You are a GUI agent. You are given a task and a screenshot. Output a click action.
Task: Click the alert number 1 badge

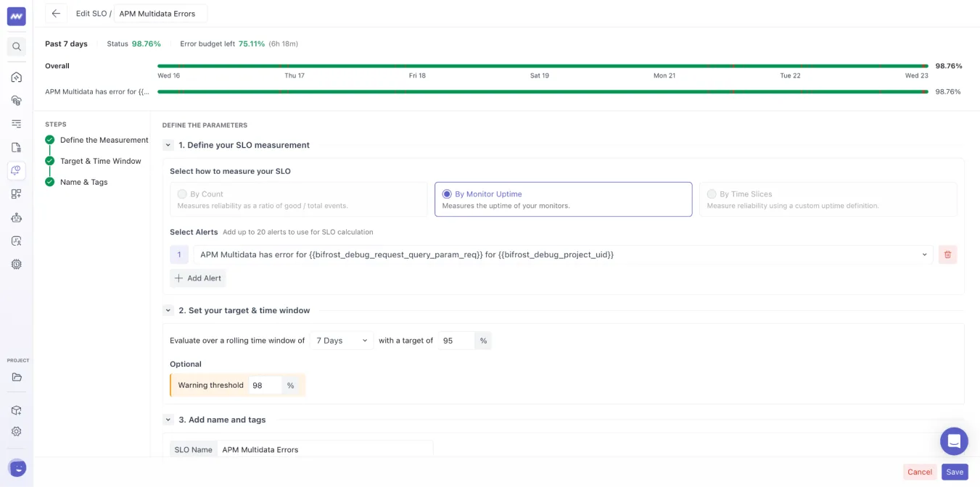(179, 254)
